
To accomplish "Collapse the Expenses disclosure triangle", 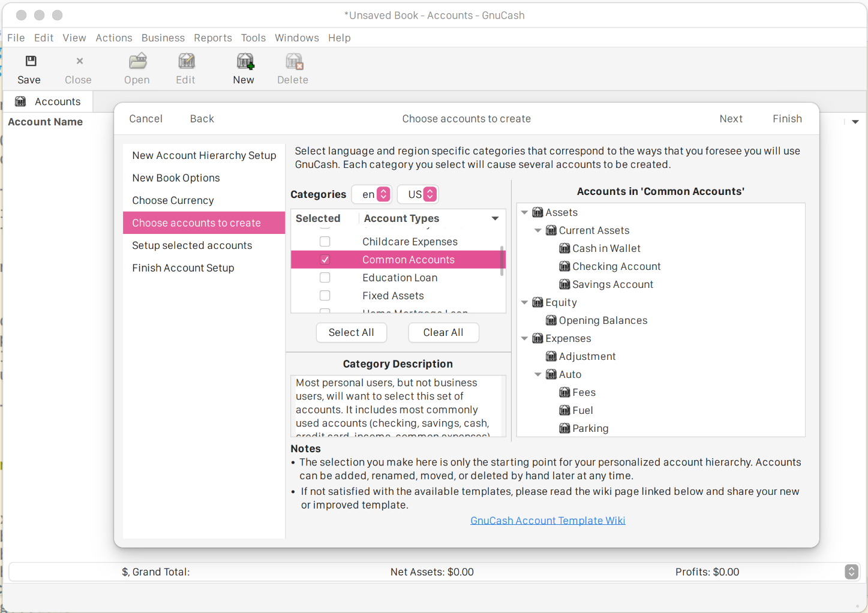I will [x=524, y=338].
